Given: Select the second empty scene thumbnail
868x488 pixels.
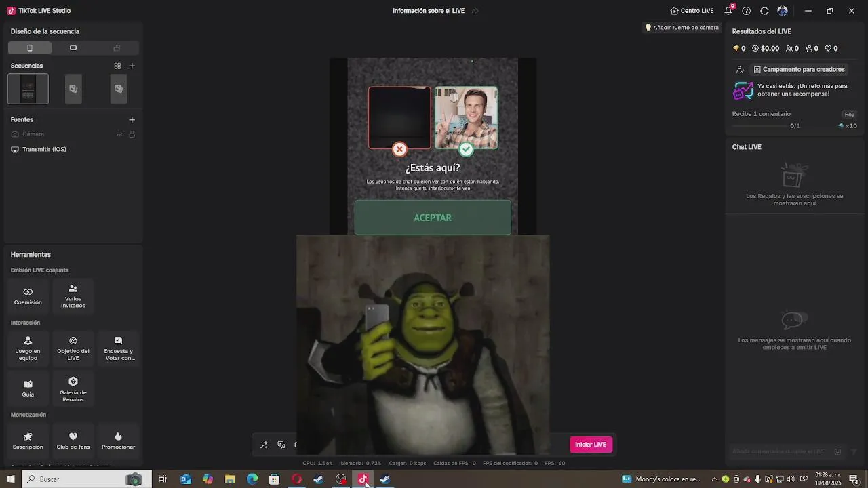Looking at the screenshot, I should 73,89.
